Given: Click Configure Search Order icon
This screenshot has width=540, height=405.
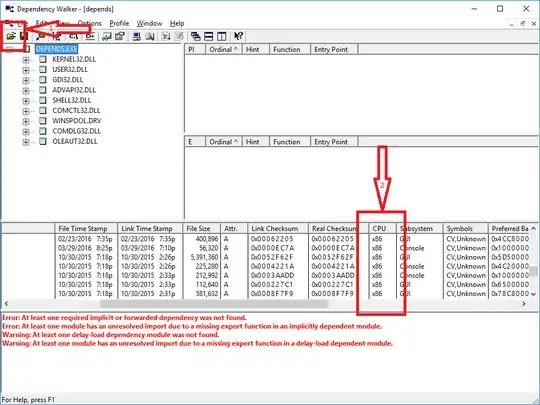Looking at the screenshot, I should click(149, 36).
